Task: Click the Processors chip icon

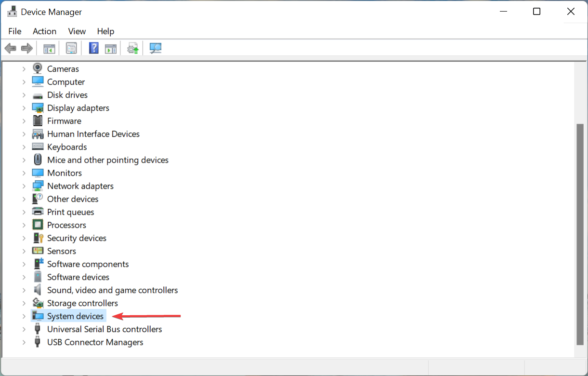Action: (38, 225)
